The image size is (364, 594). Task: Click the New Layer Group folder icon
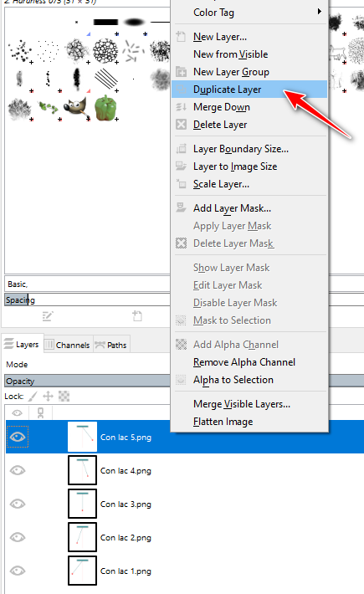click(x=181, y=72)
